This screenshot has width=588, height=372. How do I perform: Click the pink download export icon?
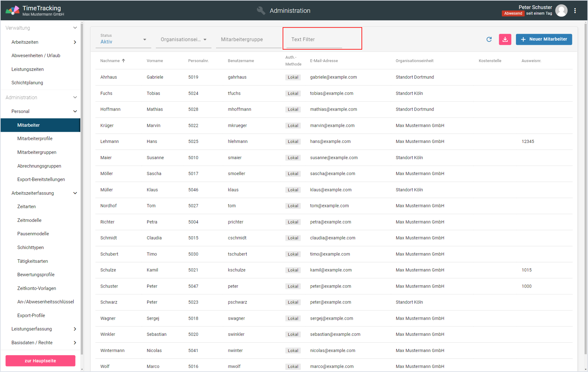click(505, 39)
